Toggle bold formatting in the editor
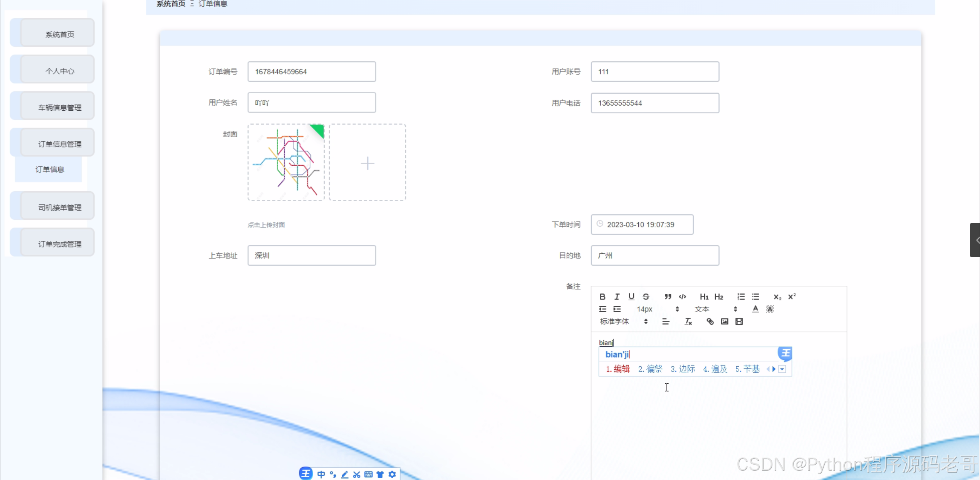This screenshot has height=480, width=980. [602, 296]
